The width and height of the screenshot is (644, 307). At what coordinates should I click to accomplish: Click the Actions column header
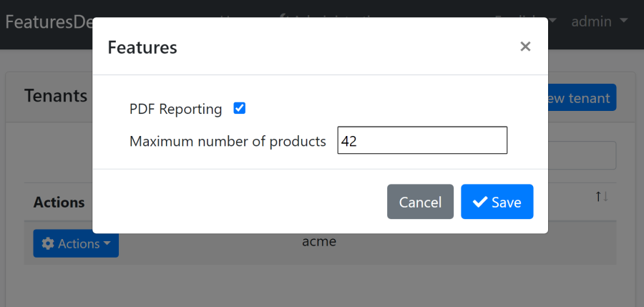tap(59, 203)
